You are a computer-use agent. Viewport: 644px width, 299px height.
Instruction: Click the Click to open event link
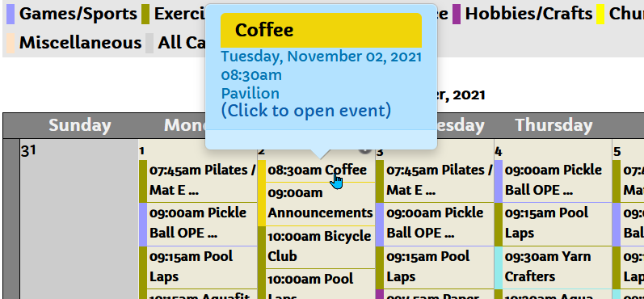pos(306,111)
